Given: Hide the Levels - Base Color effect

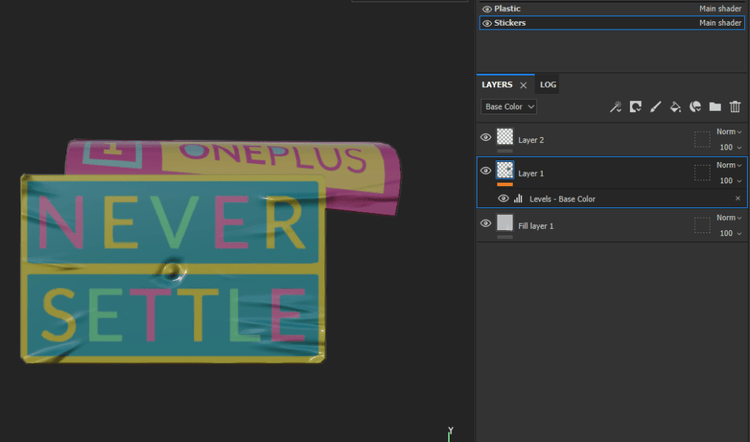Looking at the screenshot, I should pyautogui.click(x=503, y=199).
